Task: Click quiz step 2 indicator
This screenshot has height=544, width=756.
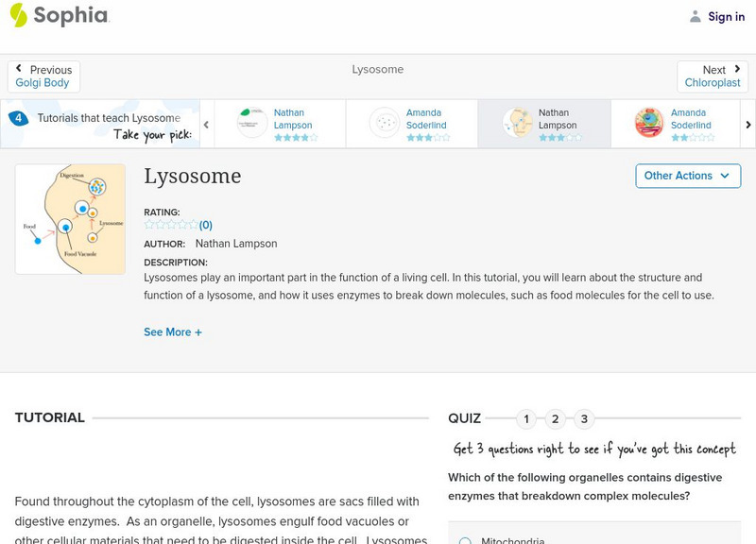Action: point(557,416)
